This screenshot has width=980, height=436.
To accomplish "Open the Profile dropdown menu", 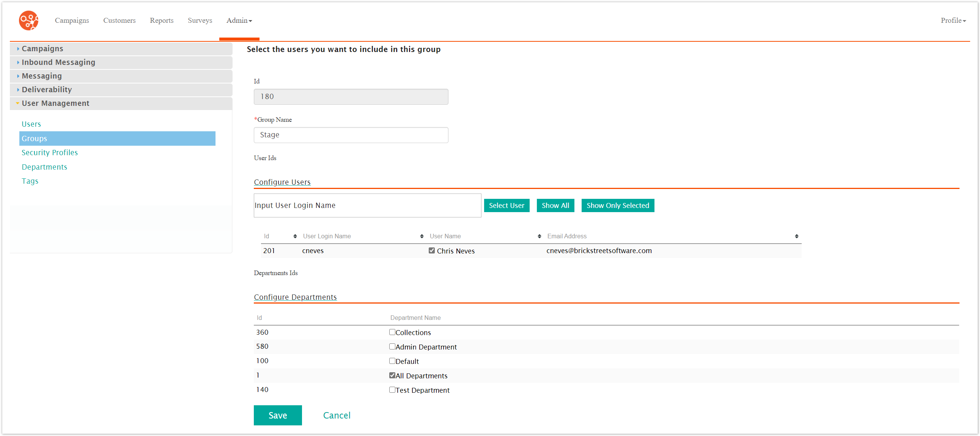I will [953, 20].
